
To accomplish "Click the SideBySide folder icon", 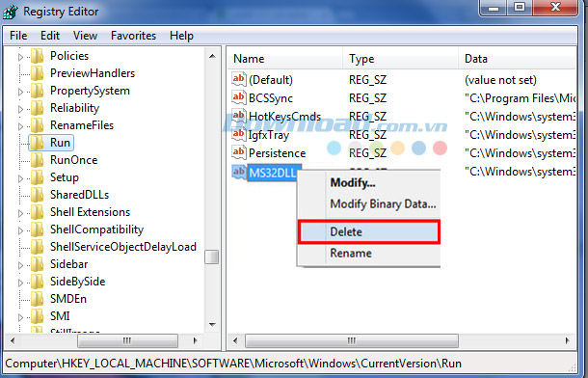I will 38,282.
